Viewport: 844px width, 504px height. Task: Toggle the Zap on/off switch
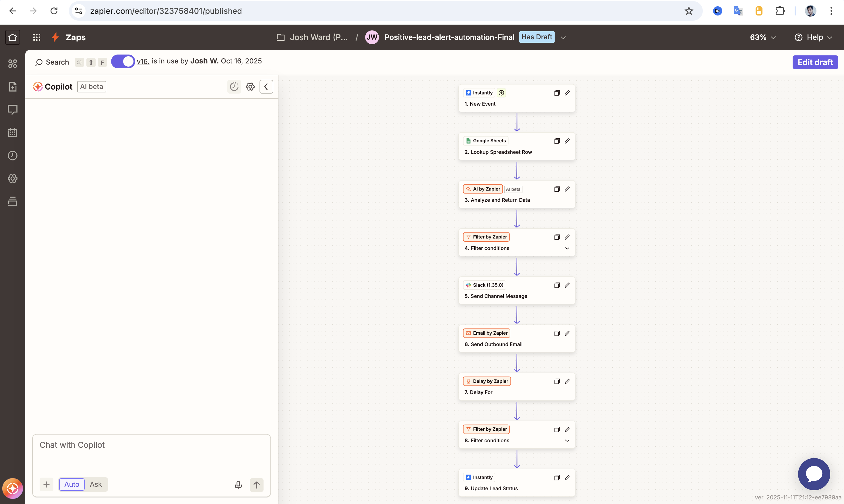pyautogui.click(x=123, y=61)
